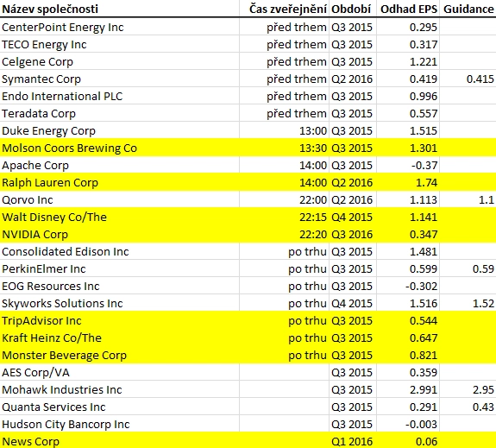The width and height of the screenshot is (496, 448).
Task: Click the Hudson City Bancorp Inc cell
Action: (x=120, y=424)
